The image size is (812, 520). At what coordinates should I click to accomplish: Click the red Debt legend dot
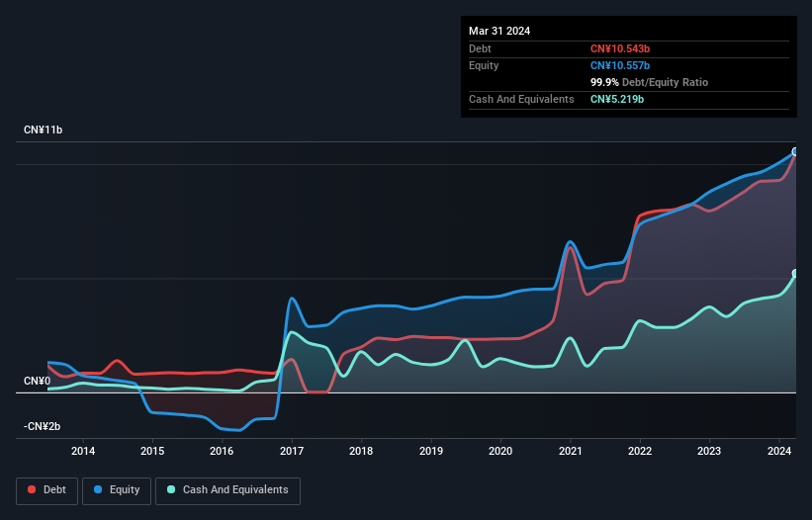click(x=32, y=489)
